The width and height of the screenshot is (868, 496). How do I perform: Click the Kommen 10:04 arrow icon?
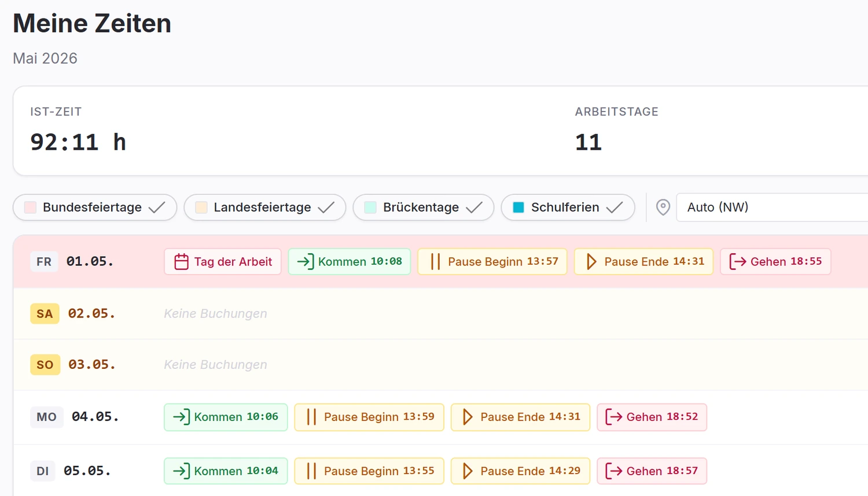point(182,471)
